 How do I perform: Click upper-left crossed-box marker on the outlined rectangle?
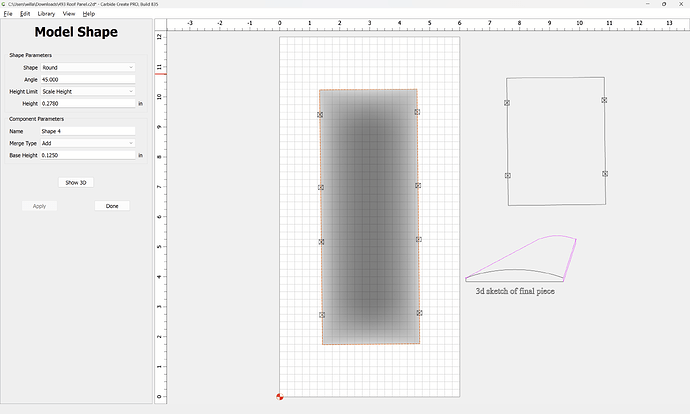(507, 103)
